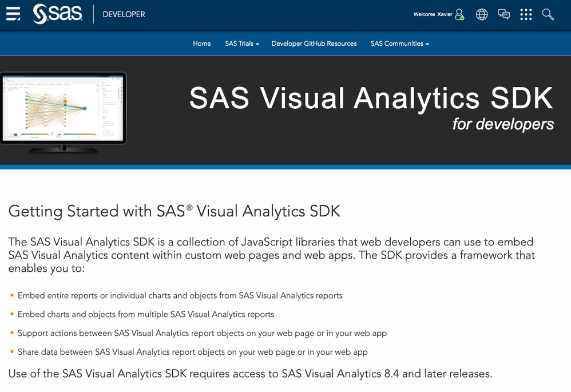Open the chat feedback icon
571x392 pixels.
(x=503, y=14)
